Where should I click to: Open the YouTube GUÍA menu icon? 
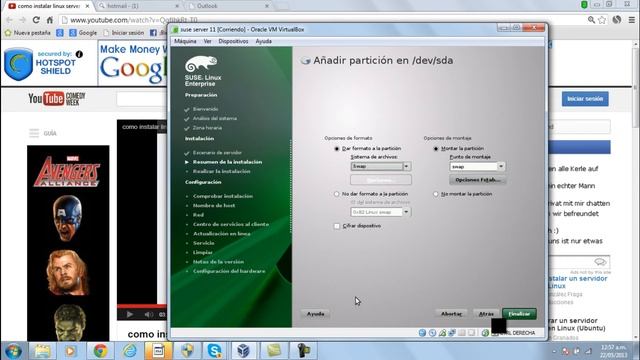tap(34, 133)
